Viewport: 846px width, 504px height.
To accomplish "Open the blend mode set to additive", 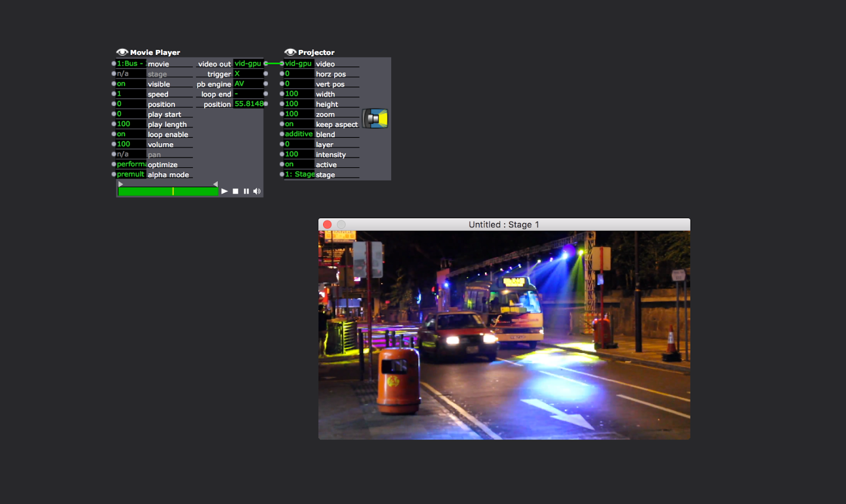I will pos(299,134).
